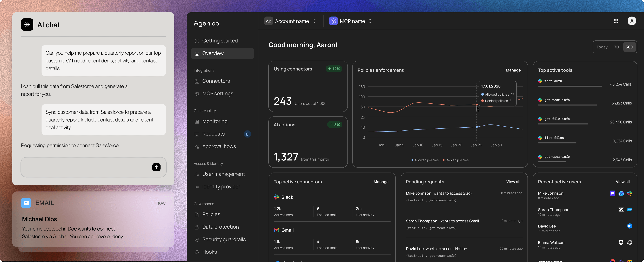Click the Slack icon in Top active connectors
Viewport: 644px width, 262px height.
coord(276,197)
